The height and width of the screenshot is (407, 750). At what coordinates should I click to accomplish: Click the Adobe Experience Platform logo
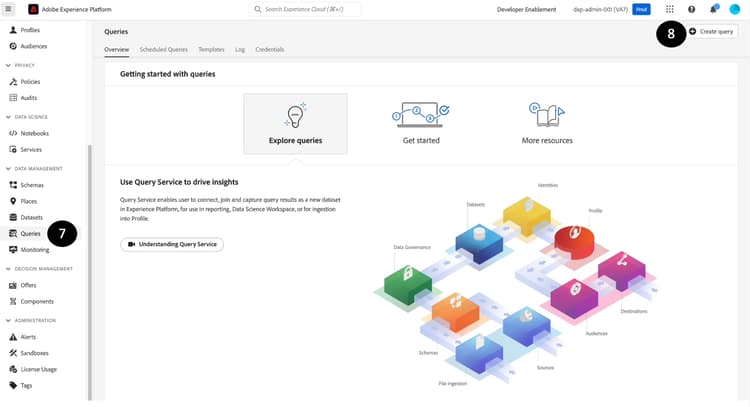(33, 9)
